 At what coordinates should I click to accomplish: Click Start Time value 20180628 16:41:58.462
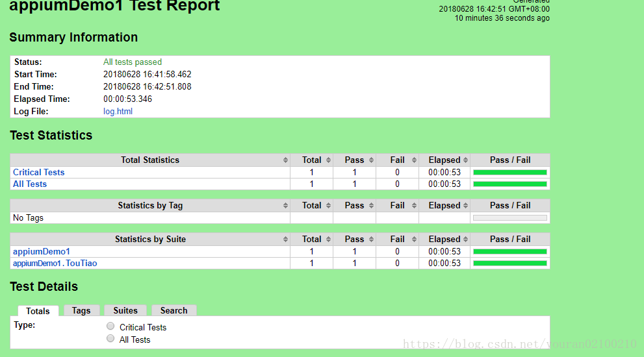coord(147,74)
